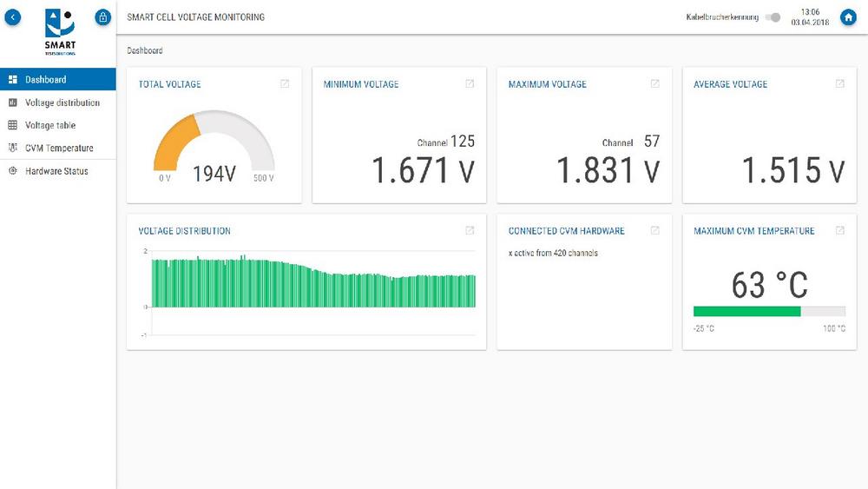Open Total Voltage card expand icon
This screenshot has width=868, height=489.
[285, 84]
